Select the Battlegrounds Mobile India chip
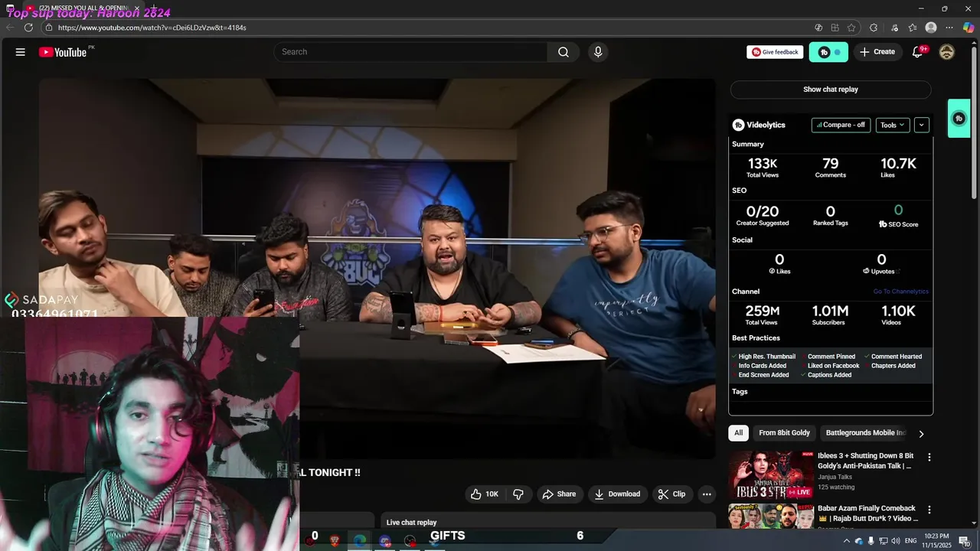Image resolution: width=980 pixels, height=551 pixels. click(x=865, y=433)
